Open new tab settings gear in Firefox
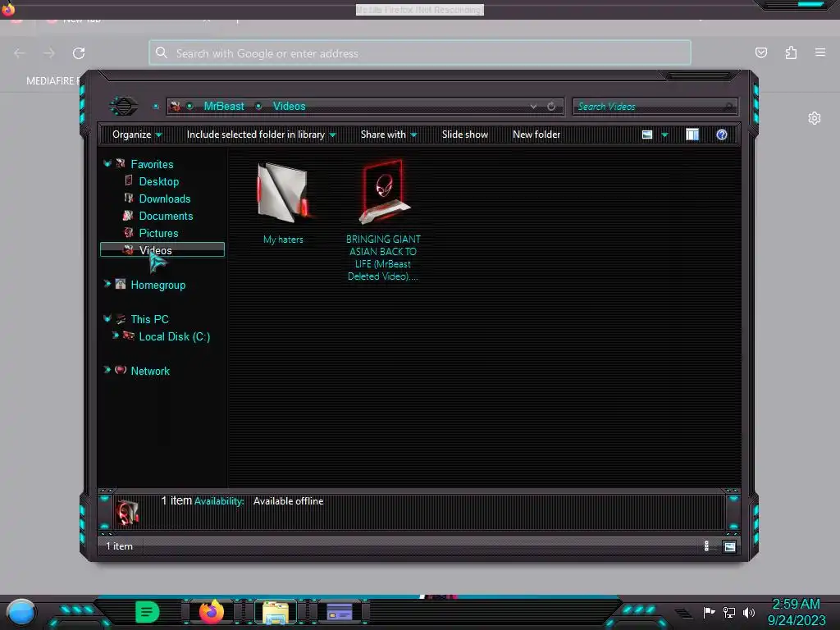Image resolution: width=840 pixels, height=630 pixels. pos(815,118)
